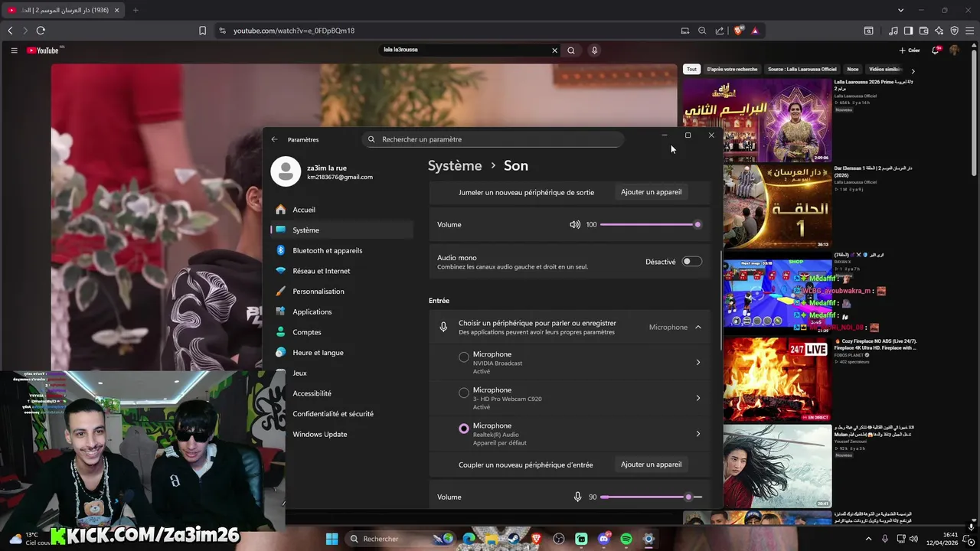
Task: Click Ajouter un appareil for output device
Action: tap(651, 192)
